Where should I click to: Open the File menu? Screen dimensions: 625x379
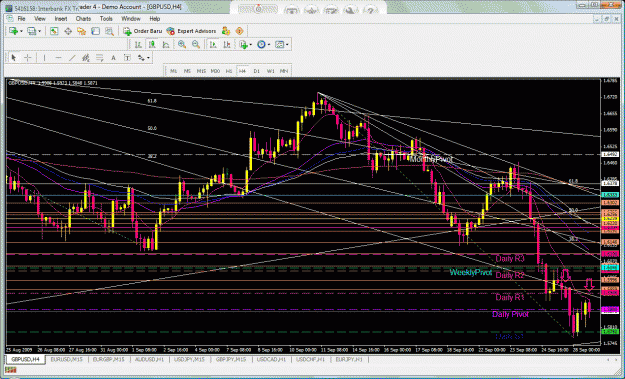[21, 19]
